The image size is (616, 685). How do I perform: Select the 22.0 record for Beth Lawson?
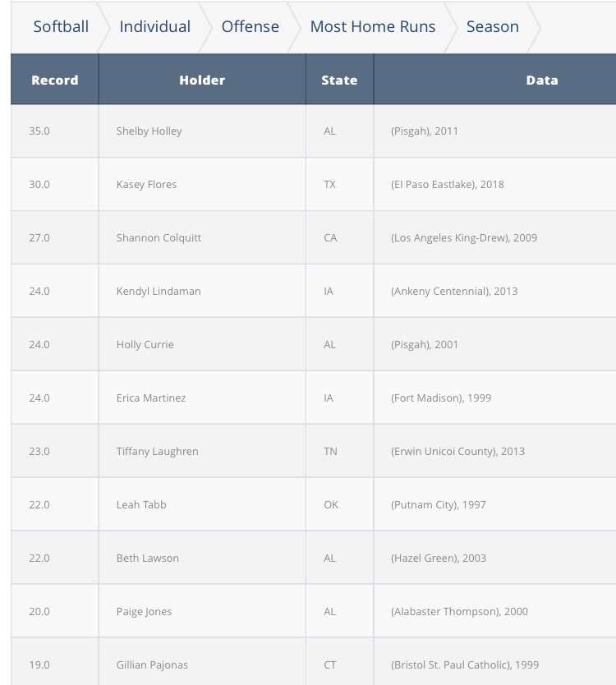(54, 558)
